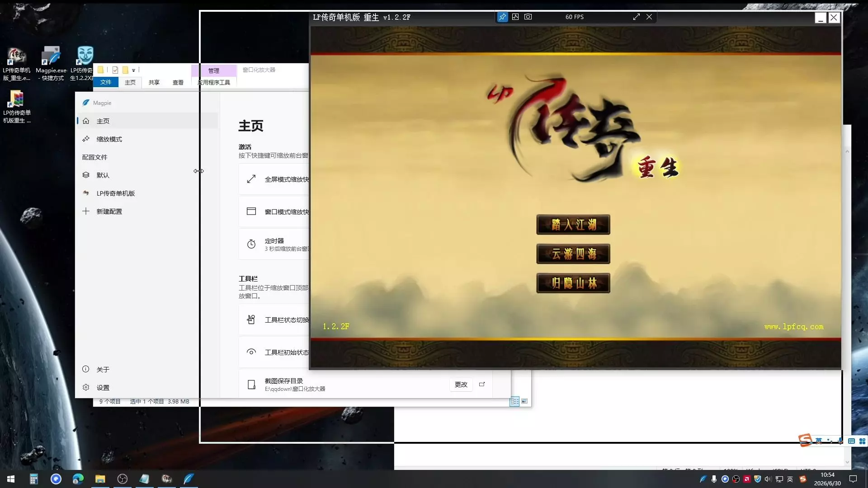Click the pin icon in the Magpie scaling toolbar
Viewport: 868px width, 488px height.
pyautogui.click(x=502, y=17)
